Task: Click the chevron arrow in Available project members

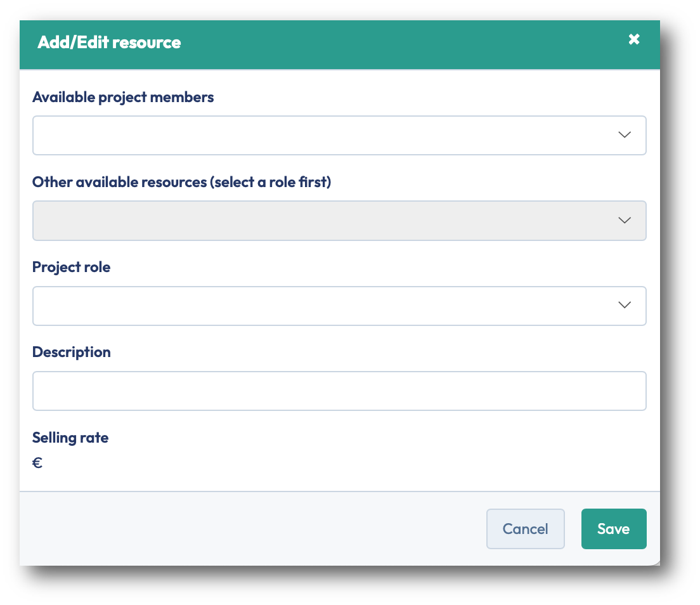Action: coord(625,135)
